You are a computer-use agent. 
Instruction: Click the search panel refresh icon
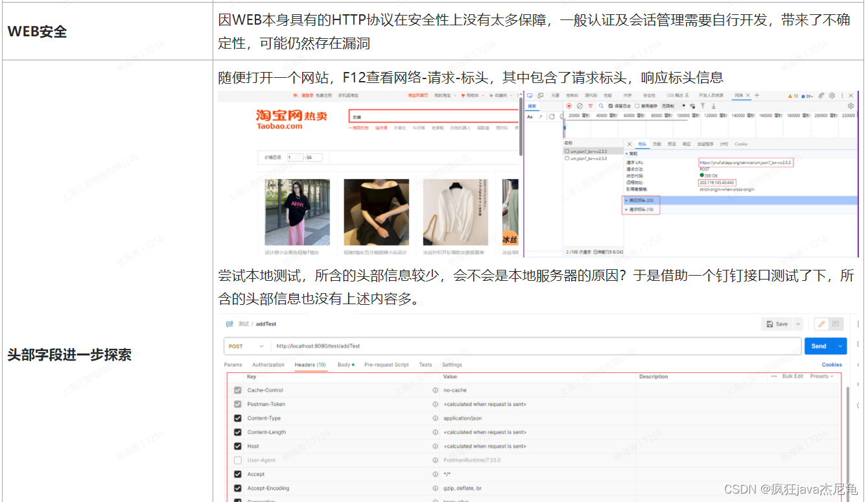coord(552,117)
